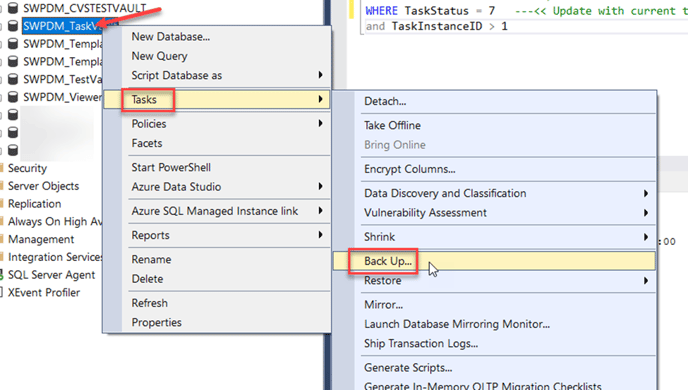
Task: Click the SWPDM_CVSTESTVAULT database icon
Action: tap(13, 8)
